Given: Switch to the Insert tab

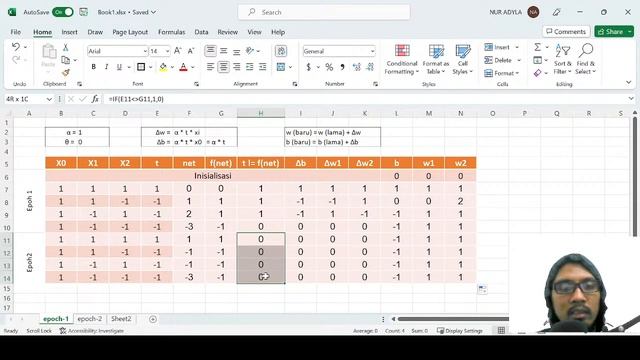Looking at the screenshot, I should click(69, 32).
